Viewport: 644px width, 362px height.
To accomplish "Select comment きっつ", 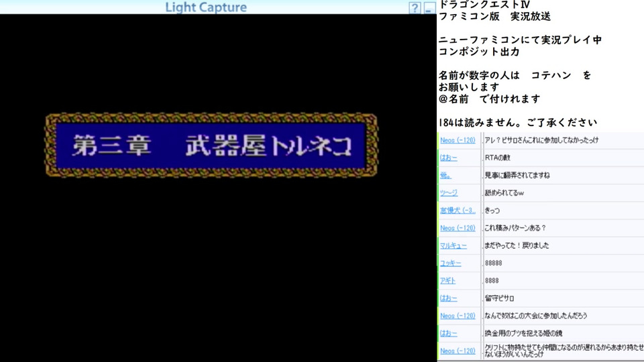I will [x=492, y=210].
